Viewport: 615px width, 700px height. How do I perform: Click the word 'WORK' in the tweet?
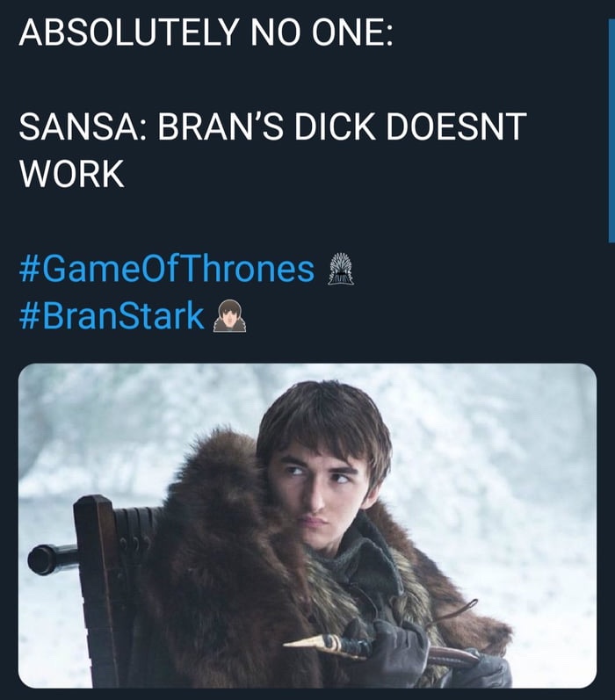[x=71, y=174]
